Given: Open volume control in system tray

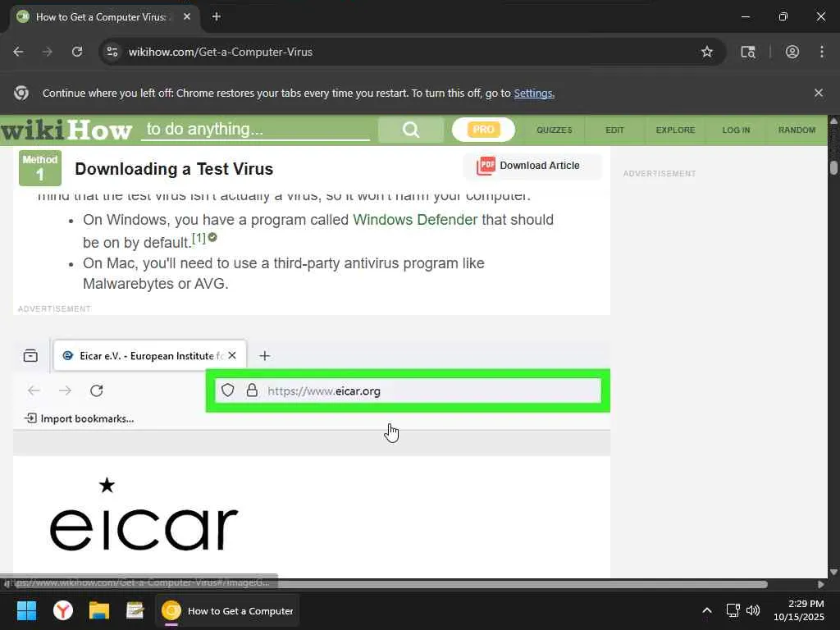Looking at the screenshot, I should click(x=753, y=610).
